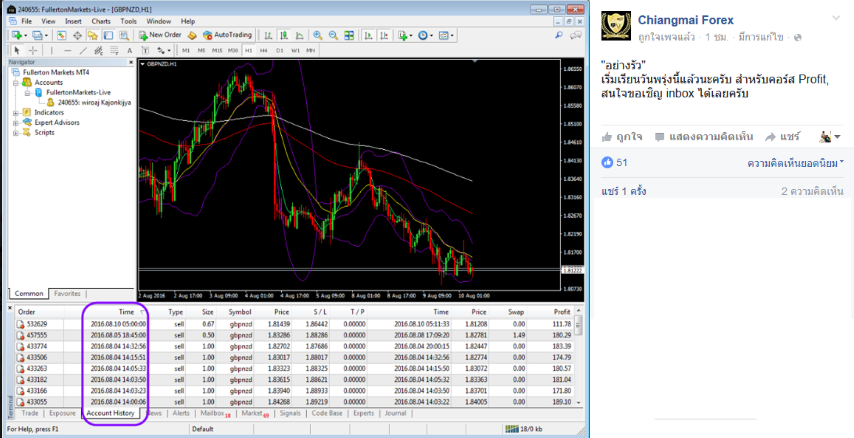The height and width of the screenshot is (438, 854).
Task: Set timeframe to H4
Action: tap(264, 51)
